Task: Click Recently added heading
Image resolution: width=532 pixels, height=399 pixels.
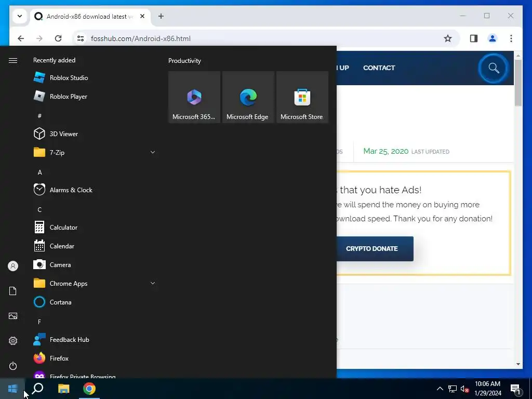Action: pyautogui.click(x=54, y=60)
